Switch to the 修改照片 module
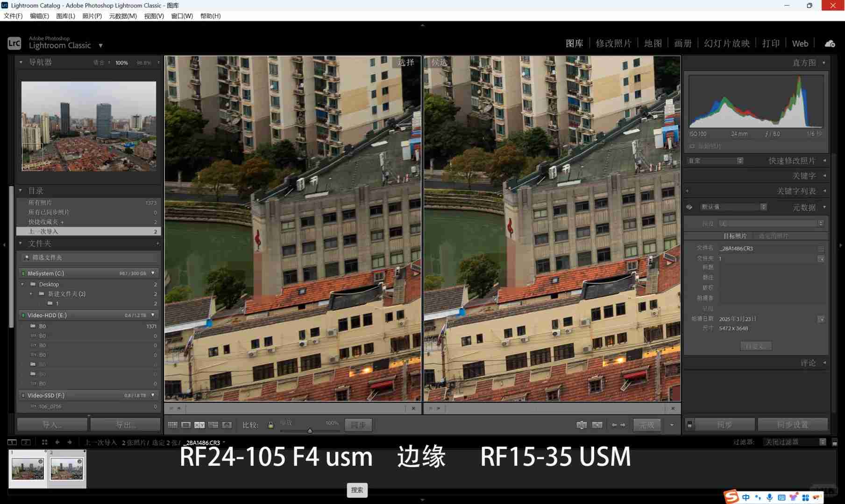This screenshot has height=504, width=845. tap(613, 43)
